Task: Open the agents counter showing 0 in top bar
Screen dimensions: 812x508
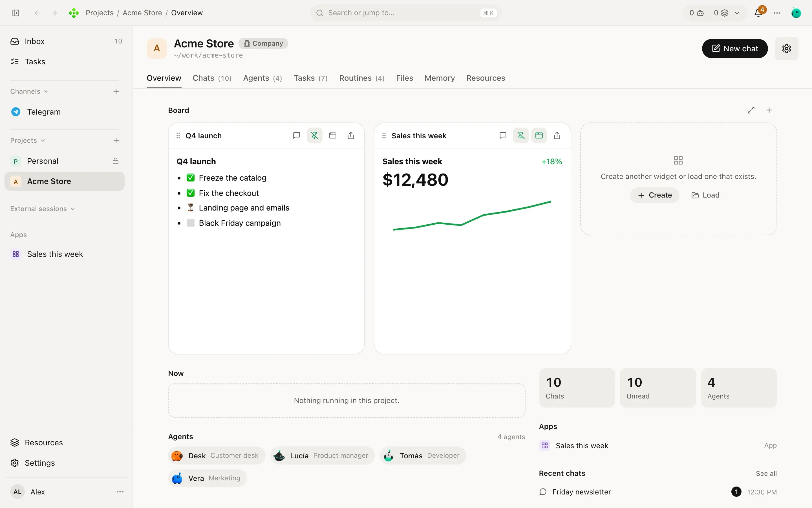Action: [697, 13]
